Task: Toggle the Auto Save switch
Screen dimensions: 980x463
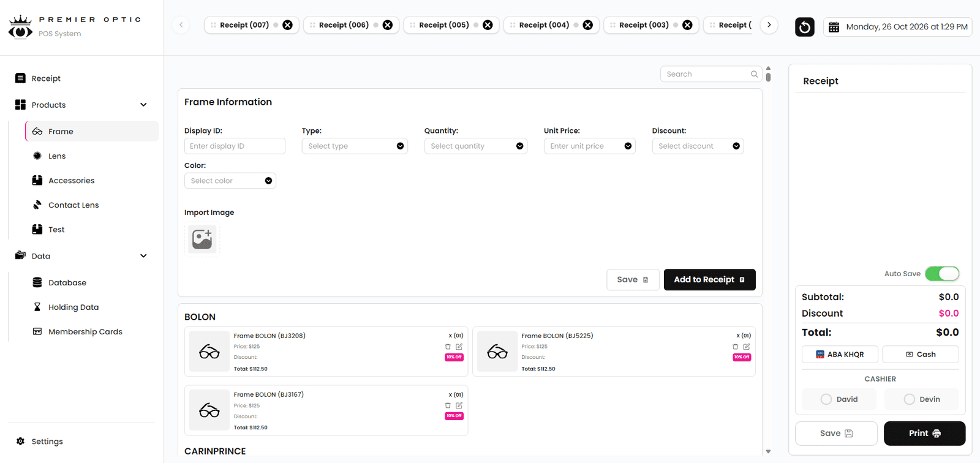Action: tap(942, 274)
